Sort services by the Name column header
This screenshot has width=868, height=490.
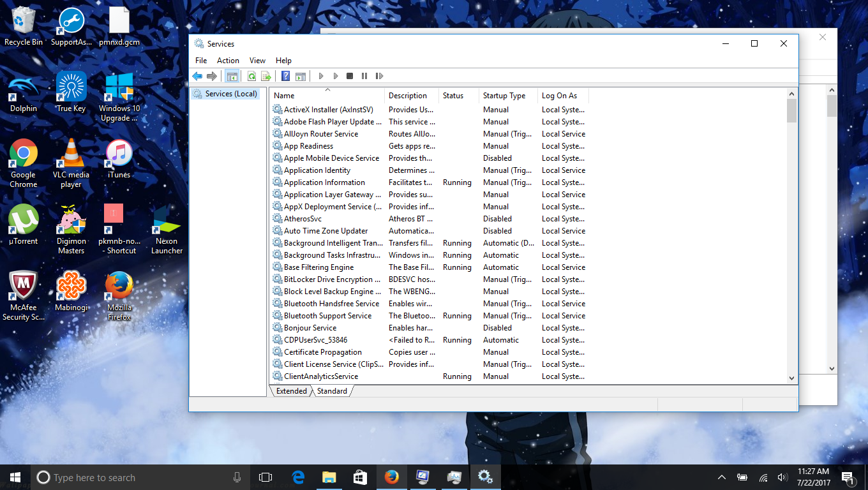(283, 95)
